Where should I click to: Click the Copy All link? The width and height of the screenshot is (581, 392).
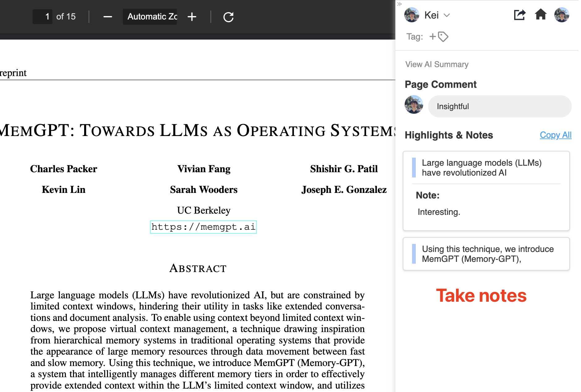point(556,135)
